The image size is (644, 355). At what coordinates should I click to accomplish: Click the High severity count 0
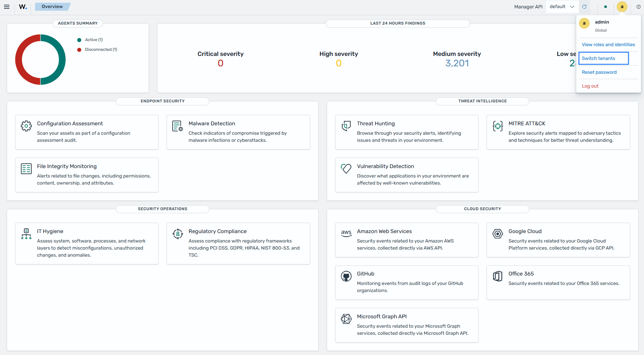click(x=339, y=63)
